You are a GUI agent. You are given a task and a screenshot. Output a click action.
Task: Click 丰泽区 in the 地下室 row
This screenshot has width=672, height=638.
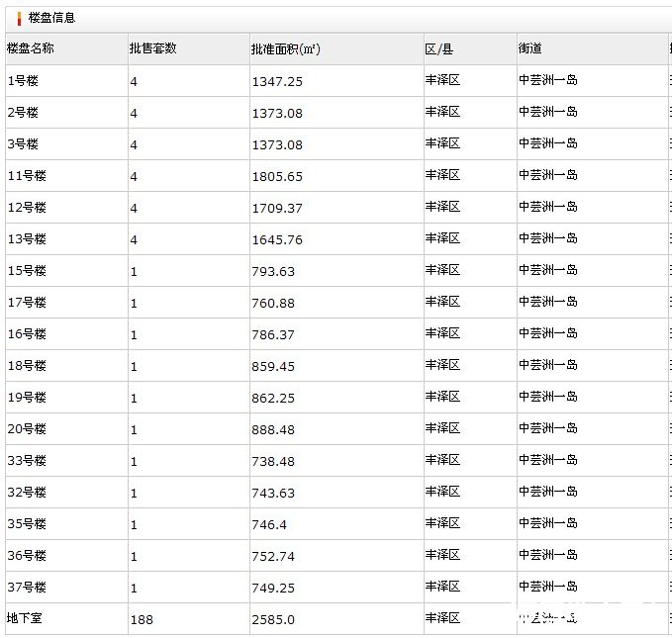click(x=442, y=618)
